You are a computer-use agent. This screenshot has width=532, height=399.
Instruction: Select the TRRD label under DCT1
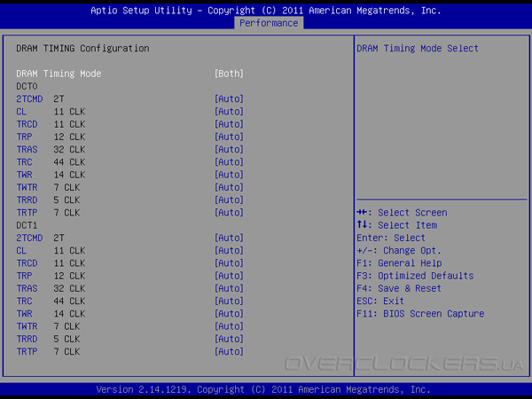coord(27,339)
